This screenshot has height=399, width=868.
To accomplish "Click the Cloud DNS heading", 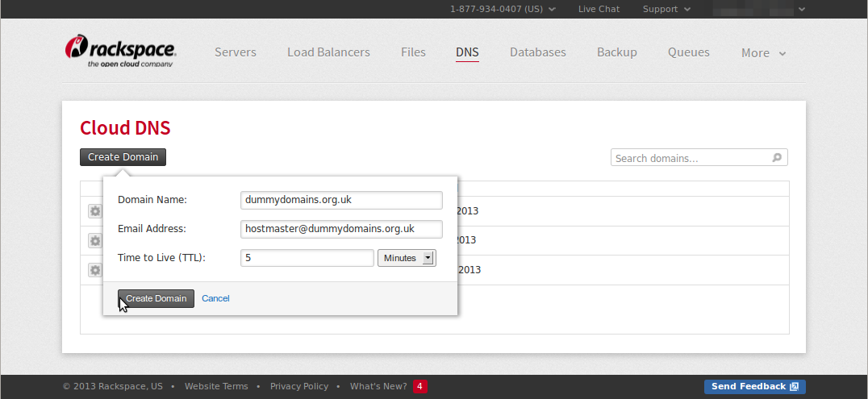I will 125,128.
